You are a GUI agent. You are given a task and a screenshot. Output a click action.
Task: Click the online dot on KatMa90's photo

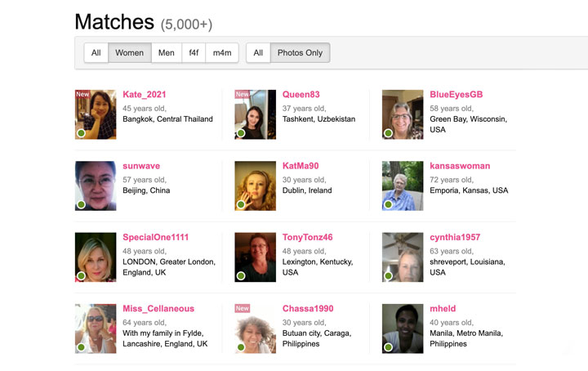point(241,204)
